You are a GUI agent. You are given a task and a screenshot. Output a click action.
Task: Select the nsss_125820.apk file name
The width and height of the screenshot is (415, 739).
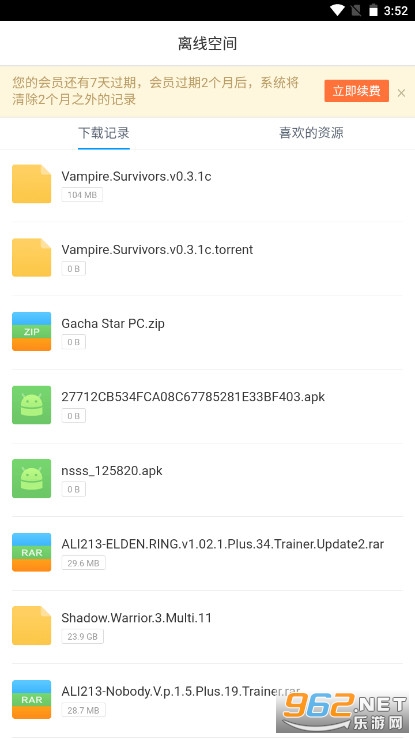pos(112,471)
